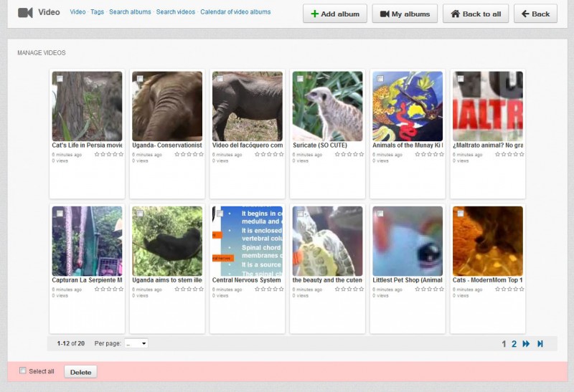This screenshot has width=574, height=392.
Task: Open ¿Maltrato animal? No gra title link
Action: (x=488, y=145)
